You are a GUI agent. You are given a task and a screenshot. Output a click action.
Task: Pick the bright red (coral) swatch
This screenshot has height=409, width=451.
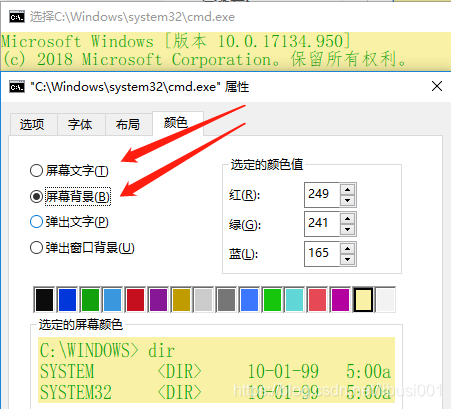pyautogui.click(x=317, y=300)
